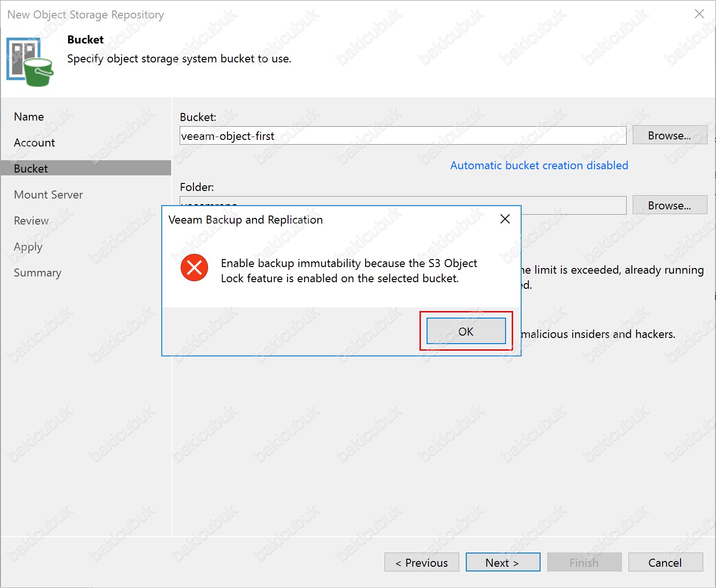The height and width of the screenshot is (588, 716).
Task: Click OK in the Veeam error dialog
Action: point(466,331)
